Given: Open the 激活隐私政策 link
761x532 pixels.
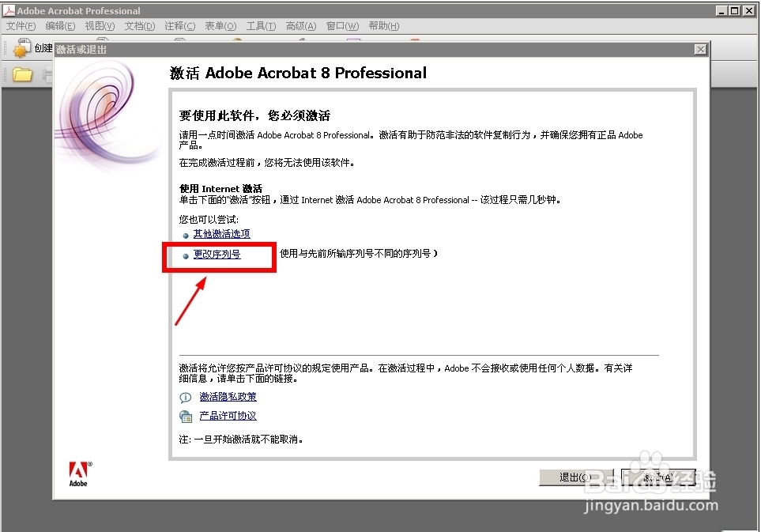Looking at the screenshot, I should pyautogui.click(x=228, y=396).
